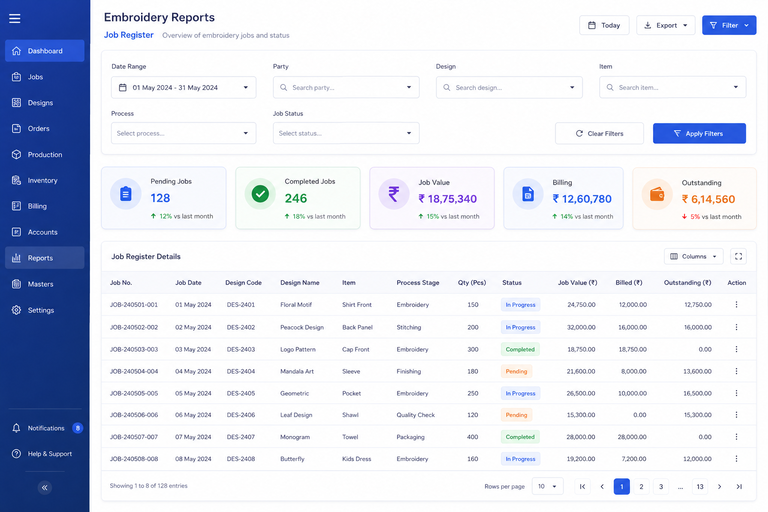Open Masters in the sidebar
Screen dimensions: 768x512
coord(45,284)
